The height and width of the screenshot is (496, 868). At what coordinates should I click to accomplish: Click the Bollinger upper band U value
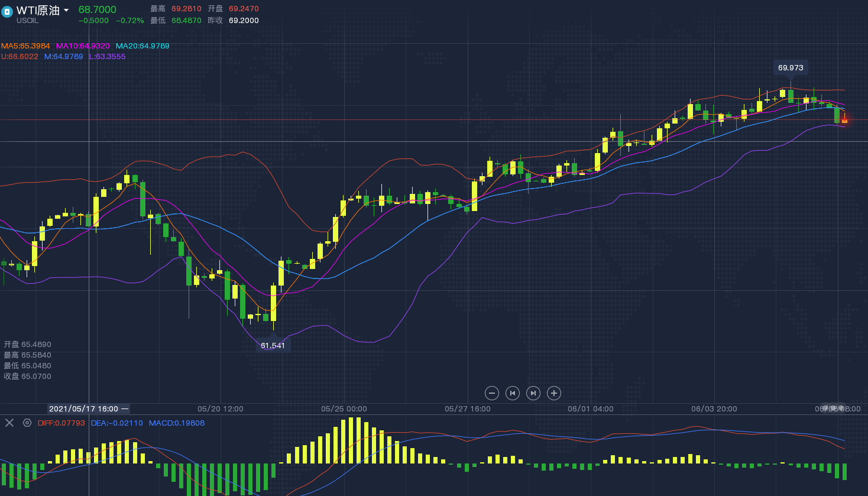[x=20, y=57]
